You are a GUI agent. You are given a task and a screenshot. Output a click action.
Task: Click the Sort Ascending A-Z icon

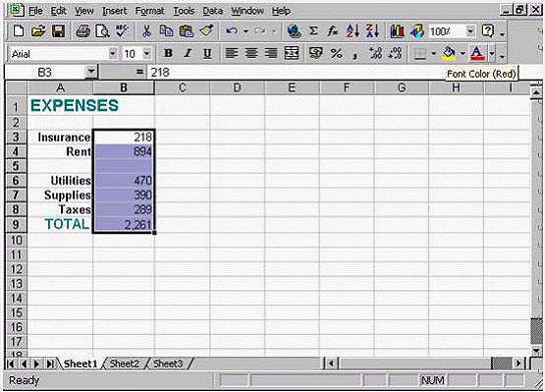pos(353,31)
